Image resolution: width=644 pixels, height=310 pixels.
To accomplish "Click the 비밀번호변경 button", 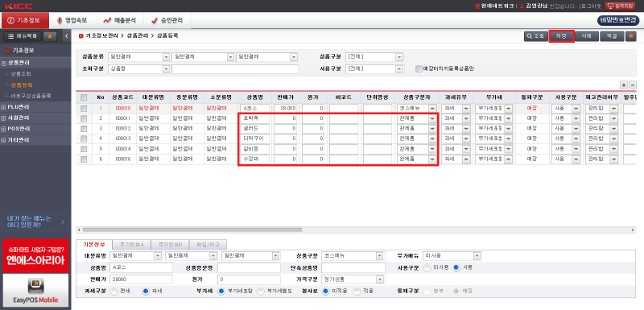I will 618,20.
